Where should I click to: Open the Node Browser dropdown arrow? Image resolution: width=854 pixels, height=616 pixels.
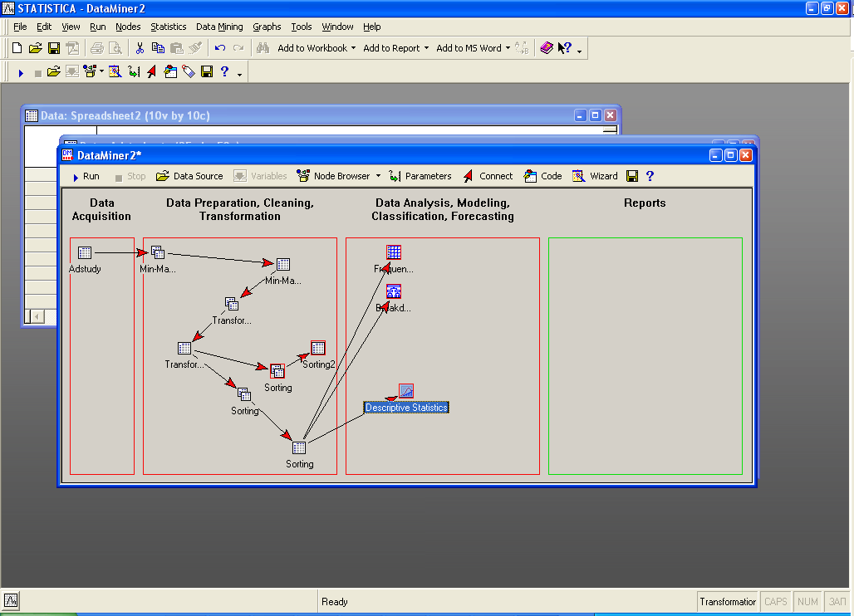[378, 176]
